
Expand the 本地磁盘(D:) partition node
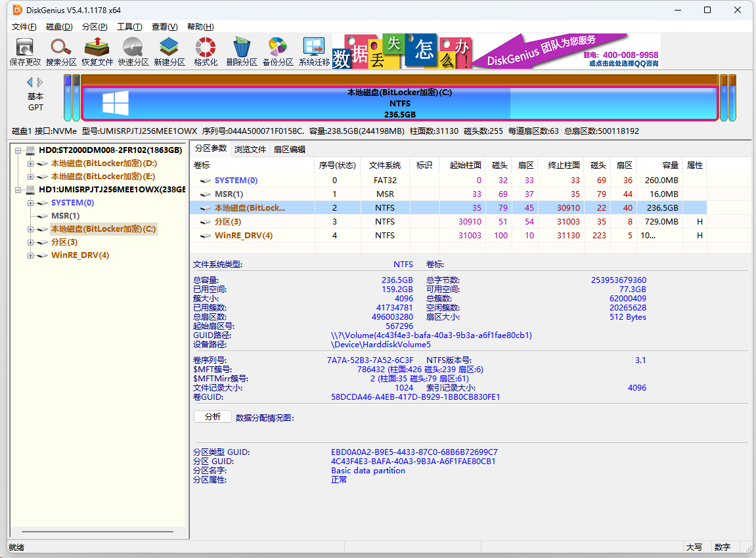[x=30, y=163]
